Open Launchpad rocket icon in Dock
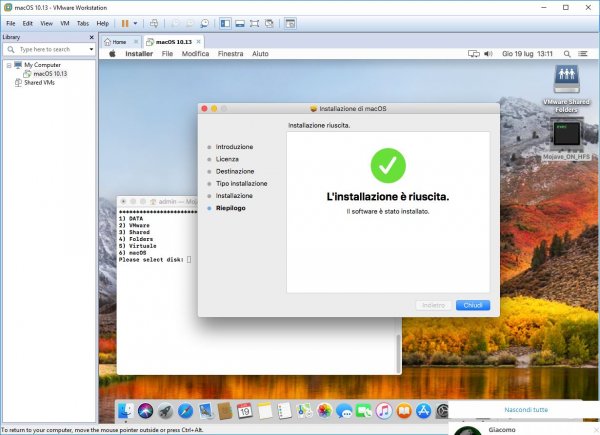Viewport: 600px width, 435px height. [165, 411]
